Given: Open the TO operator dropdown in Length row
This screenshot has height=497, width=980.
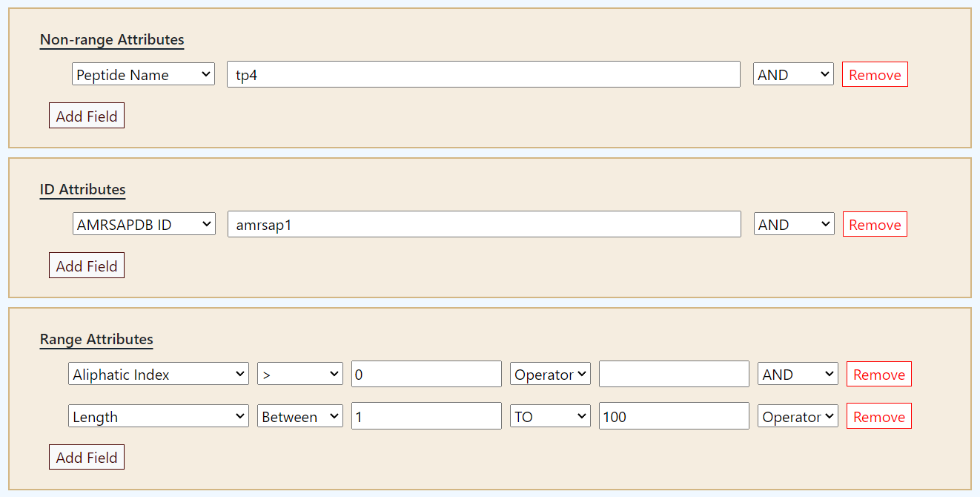Looking at the screenshot, I should [x=549, y=416].
